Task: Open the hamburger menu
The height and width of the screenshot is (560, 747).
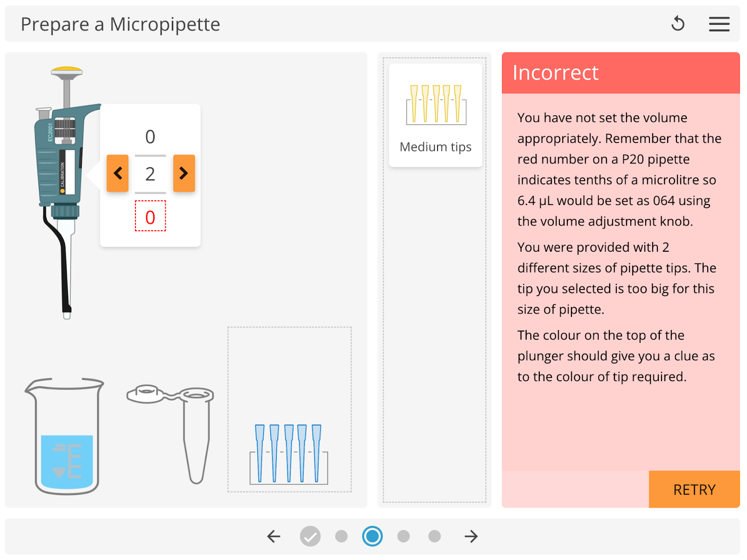Action: click(x=719, y=24)
